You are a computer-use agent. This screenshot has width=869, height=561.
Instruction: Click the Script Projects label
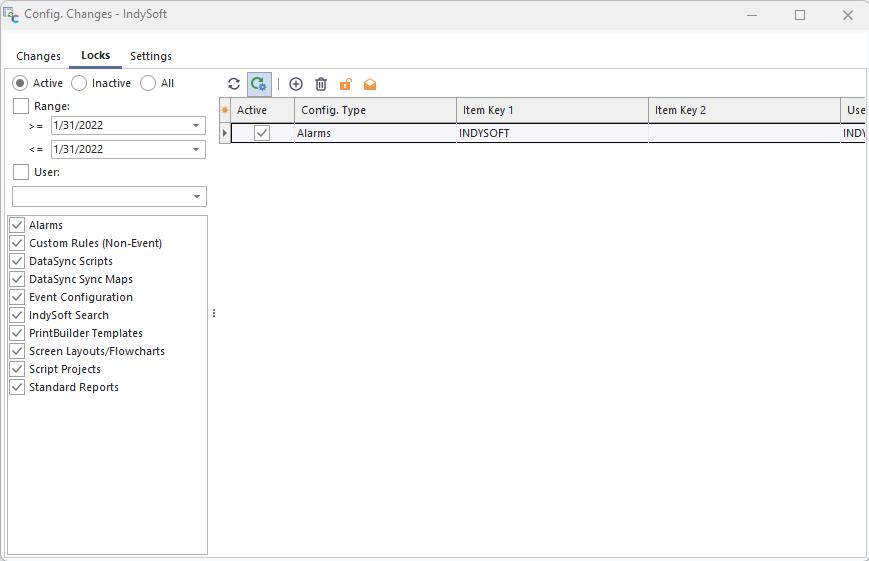pos(65,369)
